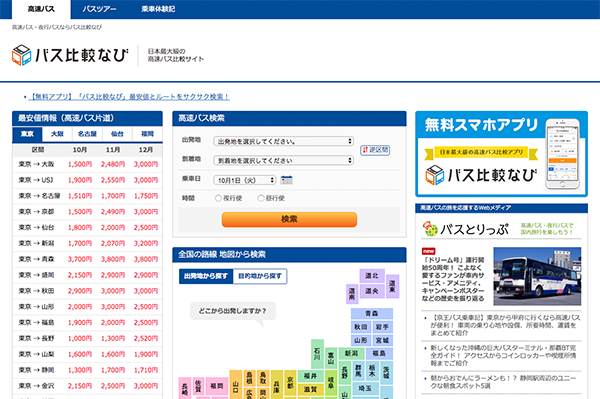Open the ドリーム号 bus photo thumbnail
Image resolution: width=600 pixels, height=399 pixels.
537,276
